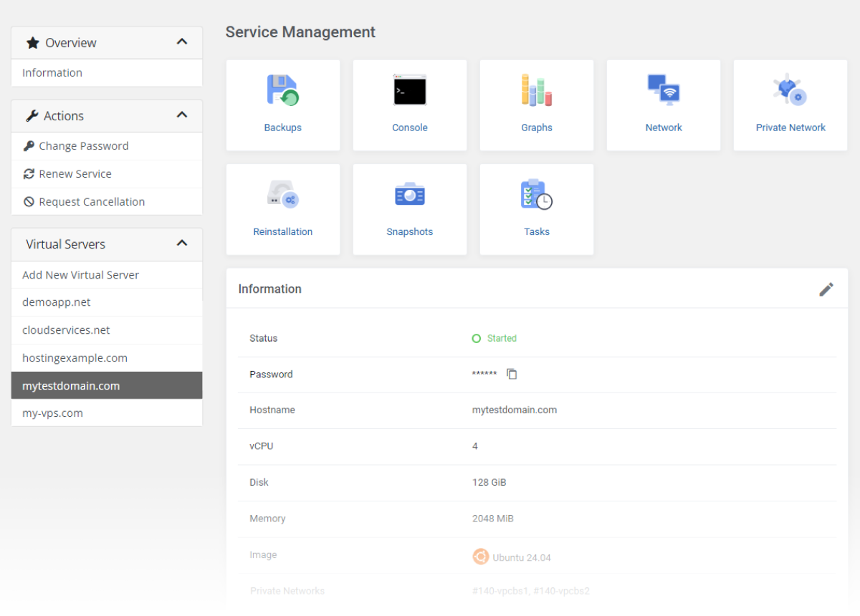Click hostname value mytestdomain.com
Screen dimensions: 860x616
(515, 410)
